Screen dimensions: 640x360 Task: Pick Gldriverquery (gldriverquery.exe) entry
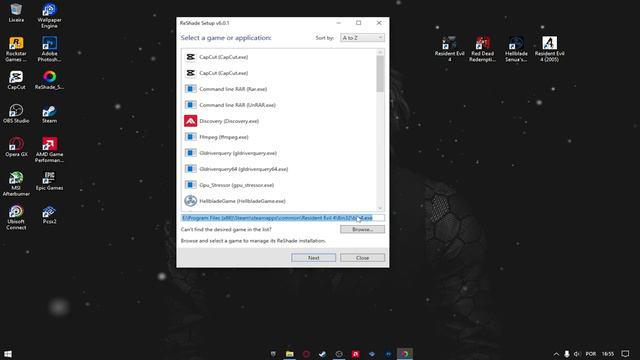(279, 153)
